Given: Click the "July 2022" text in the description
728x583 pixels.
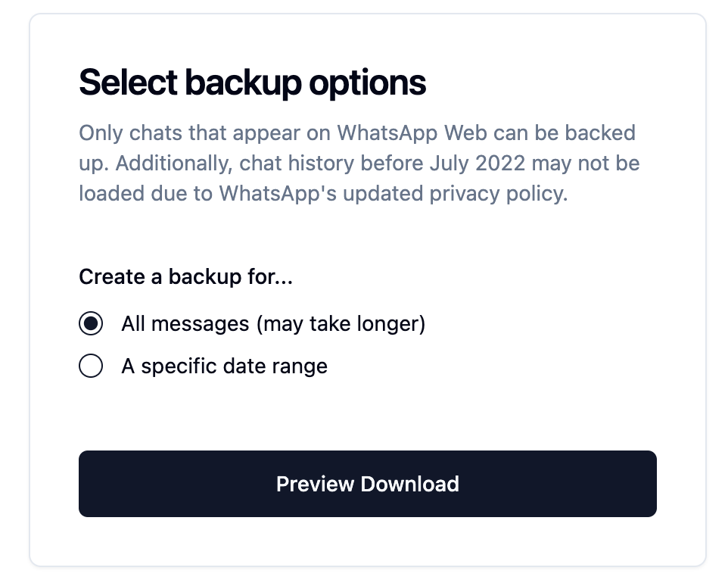Looking at the screenshot, I should [x=478, y=164].
